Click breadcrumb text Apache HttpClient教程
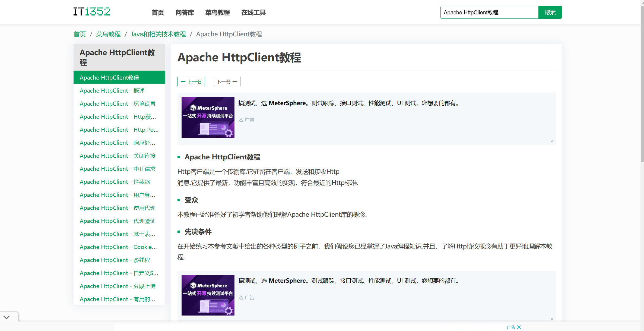Image resolution: width=644 pixels, height=331 pixels. click(x=229, y=34)
